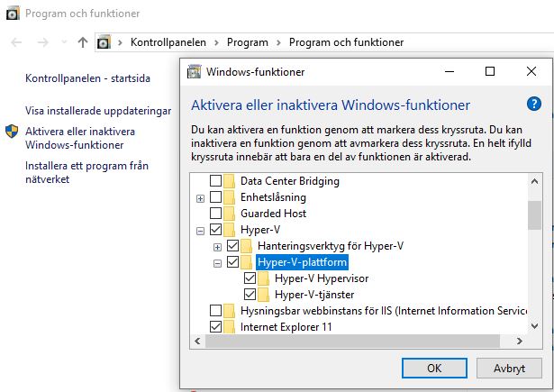Select Kontrollpanelen breadcrumb

[168, 42]
